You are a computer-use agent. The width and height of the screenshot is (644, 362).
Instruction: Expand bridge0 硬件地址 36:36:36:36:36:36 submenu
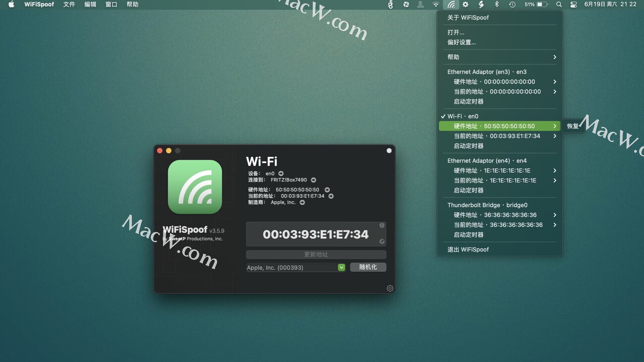click(499, 215)
